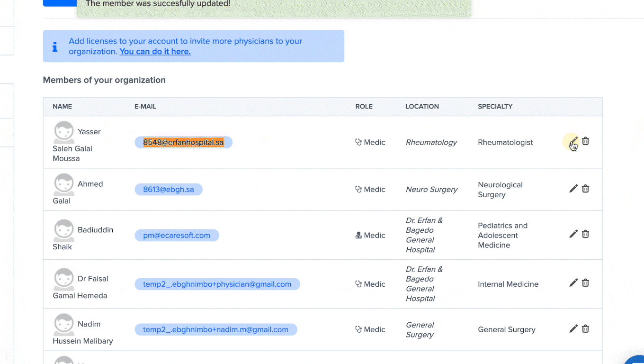Click the 'Neuro Surgery' location cell
Viewport: 644px width, 364px height.
[x=431, y=189]
